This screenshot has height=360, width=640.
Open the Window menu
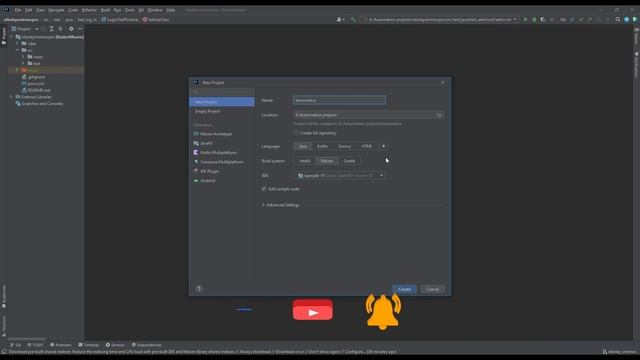[155, 10]
